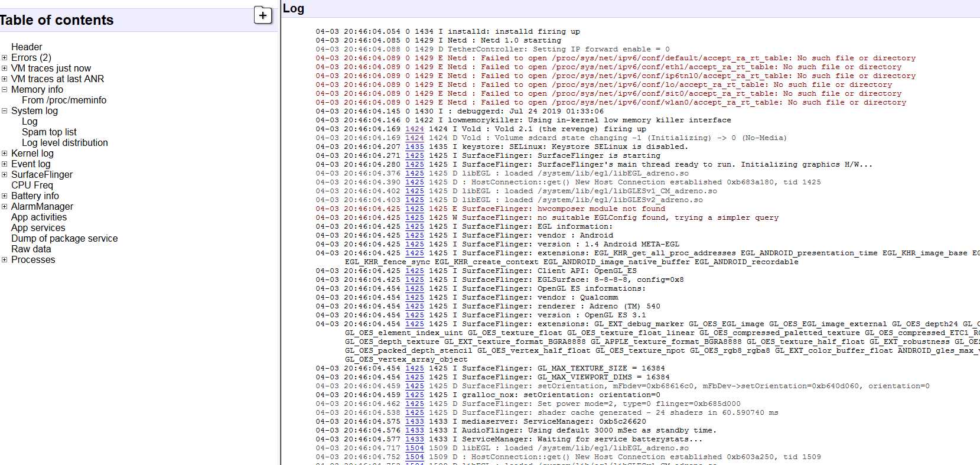Open the Memory info chapter
Image resolution: width=980 pixels, height=465 pixels.
pos(37,89)
